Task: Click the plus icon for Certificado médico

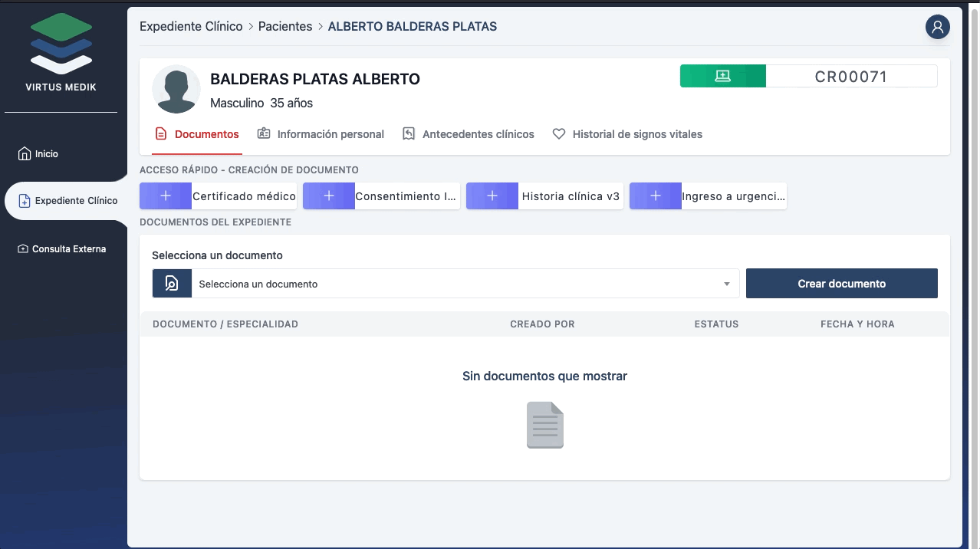Action: point(166,196)
